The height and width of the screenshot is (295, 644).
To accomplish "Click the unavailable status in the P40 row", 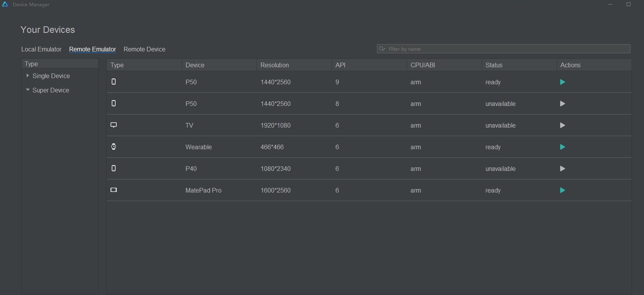I will coord(501,169).
